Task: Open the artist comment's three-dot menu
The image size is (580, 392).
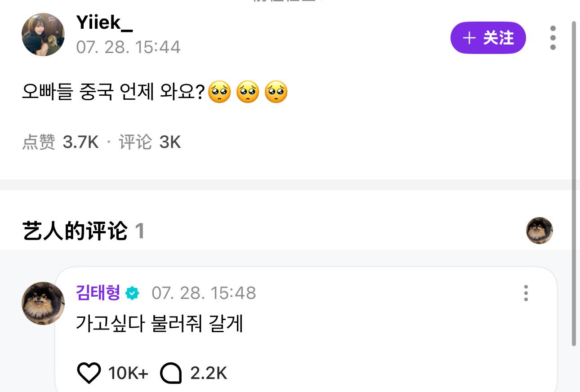Action: pyautogui.click(x=526, y=293)
